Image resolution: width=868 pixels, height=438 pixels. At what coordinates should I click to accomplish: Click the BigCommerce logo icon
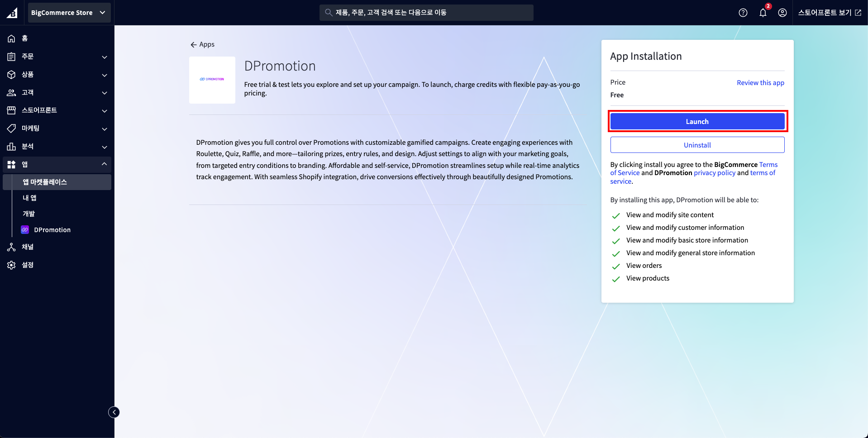coord(12,13)
